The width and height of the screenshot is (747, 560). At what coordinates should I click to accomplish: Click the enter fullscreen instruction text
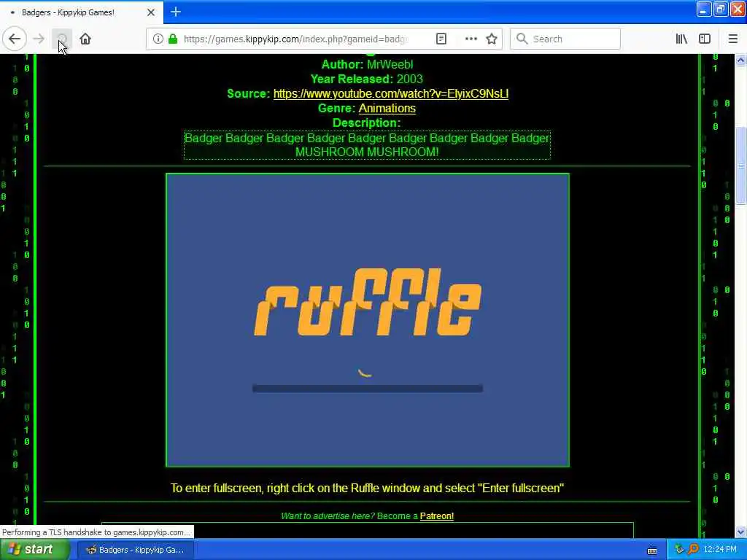pyautogui.click(x=368, y=489)
